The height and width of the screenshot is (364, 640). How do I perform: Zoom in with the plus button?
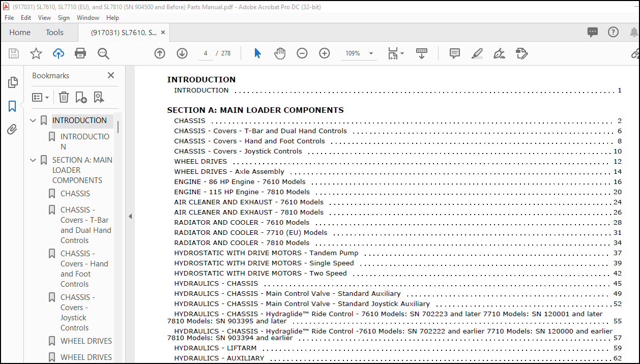click(x=325, y=53)
